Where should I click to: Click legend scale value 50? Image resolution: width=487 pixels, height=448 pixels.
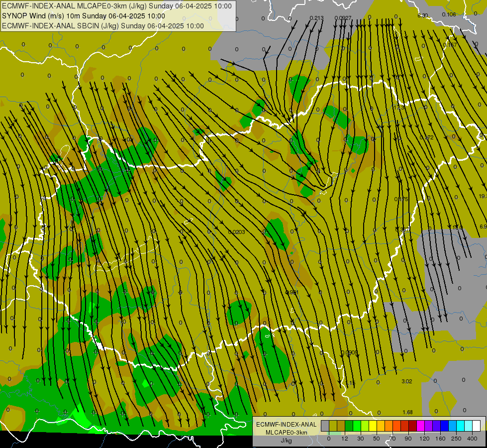pos(377,439)
